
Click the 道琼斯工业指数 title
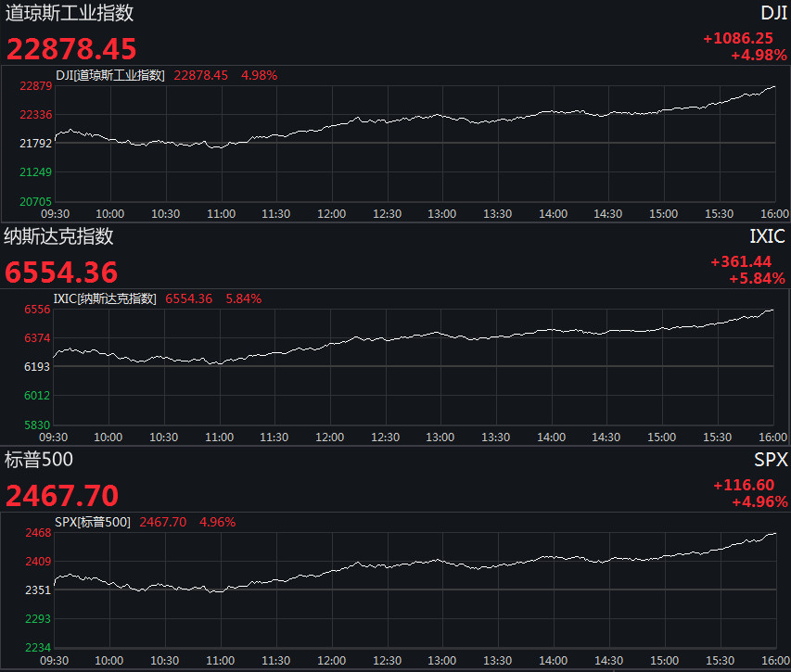coord(70,13)
